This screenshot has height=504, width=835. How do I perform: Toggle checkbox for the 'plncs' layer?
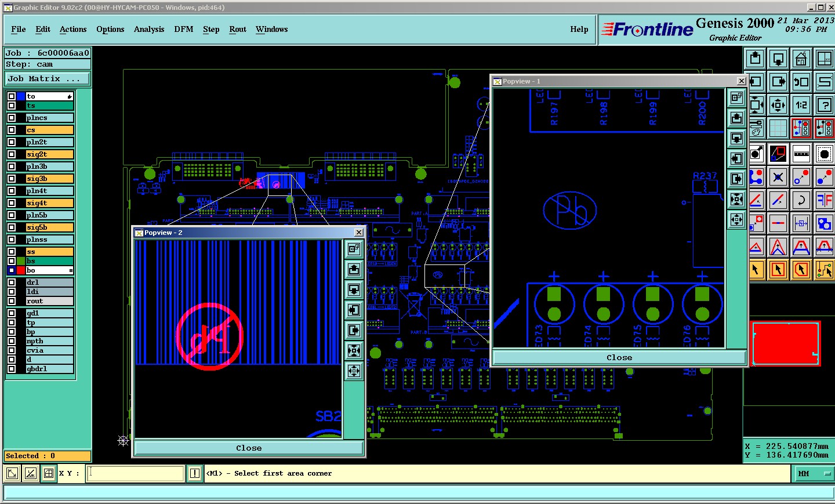pyautogui.click(x=12, y=118)
